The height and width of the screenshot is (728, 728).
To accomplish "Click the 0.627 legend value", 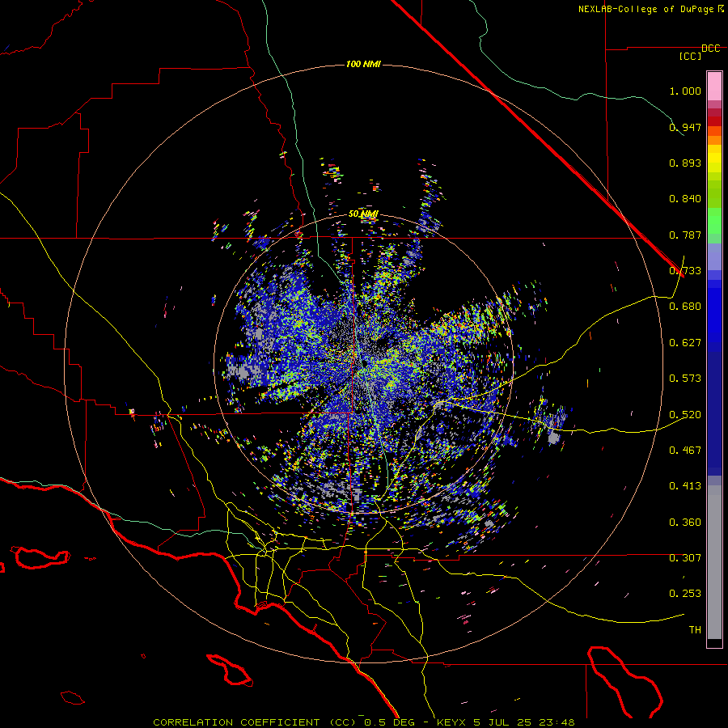I will (685, 343).
